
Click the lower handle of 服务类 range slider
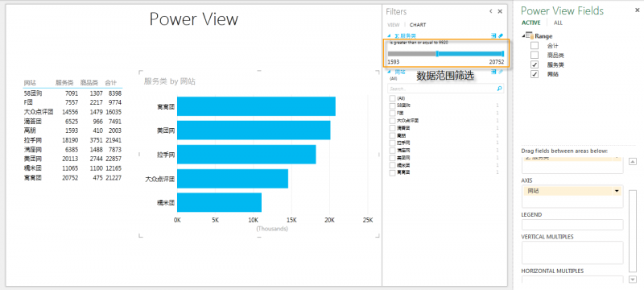(x=437, y=54)
